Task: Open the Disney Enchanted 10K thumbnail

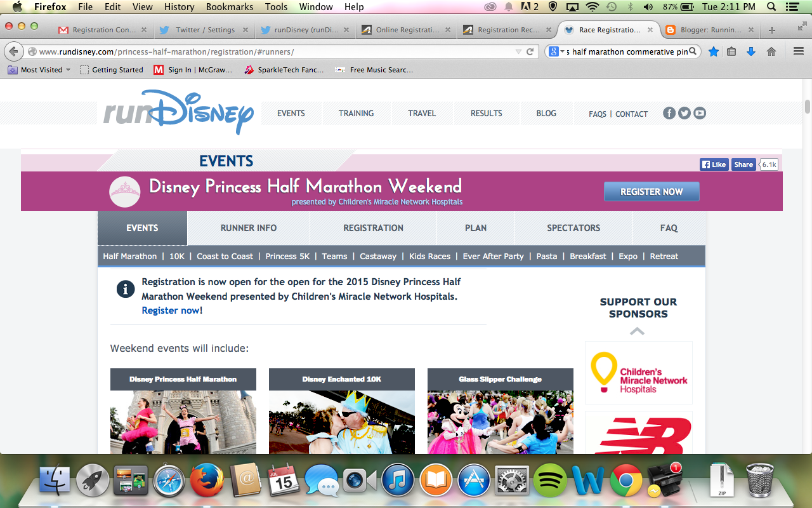Action: tap(342, 411)
